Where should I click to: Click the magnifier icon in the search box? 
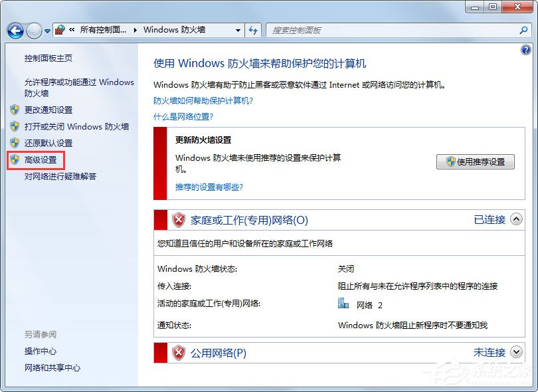(524, 31)
